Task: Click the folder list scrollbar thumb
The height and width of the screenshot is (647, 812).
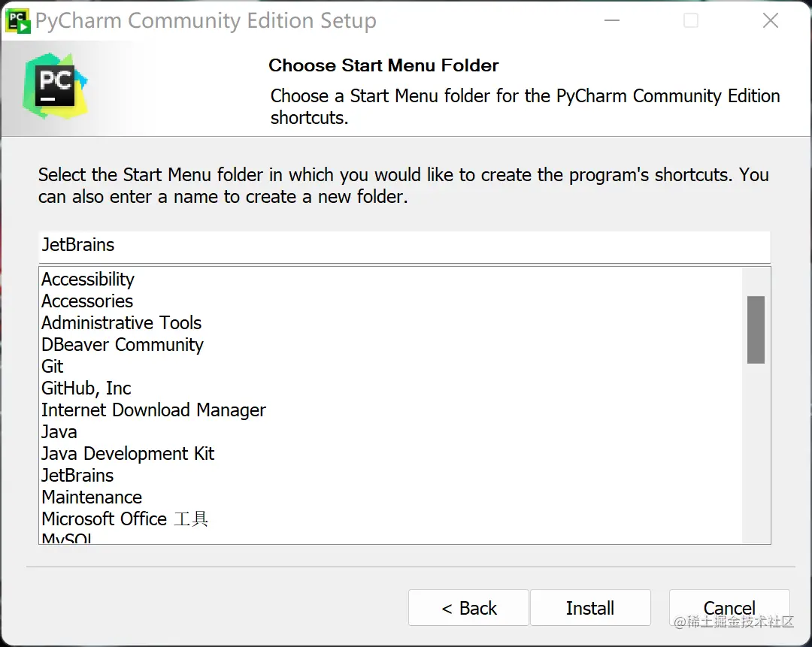Action: [756, 329]
